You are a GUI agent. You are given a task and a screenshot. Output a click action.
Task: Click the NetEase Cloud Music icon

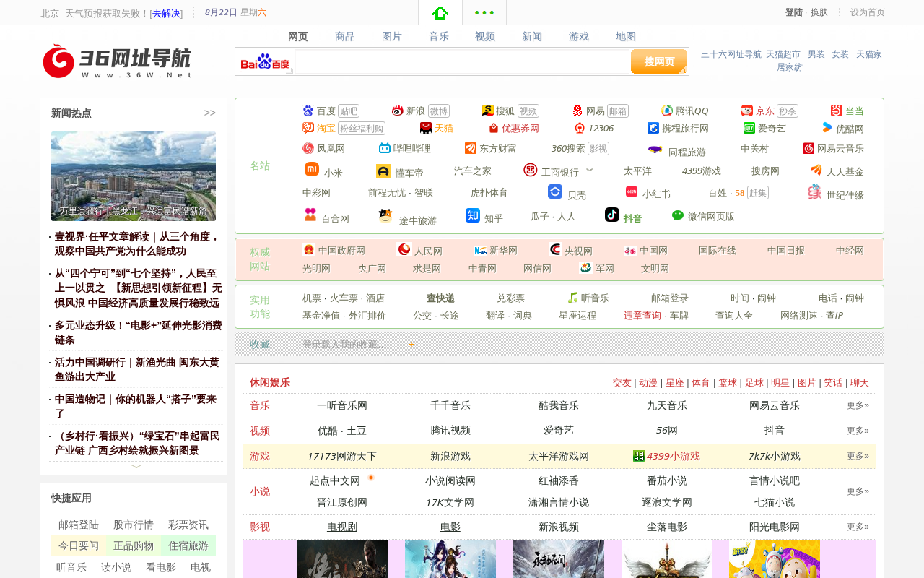[808, 148]
